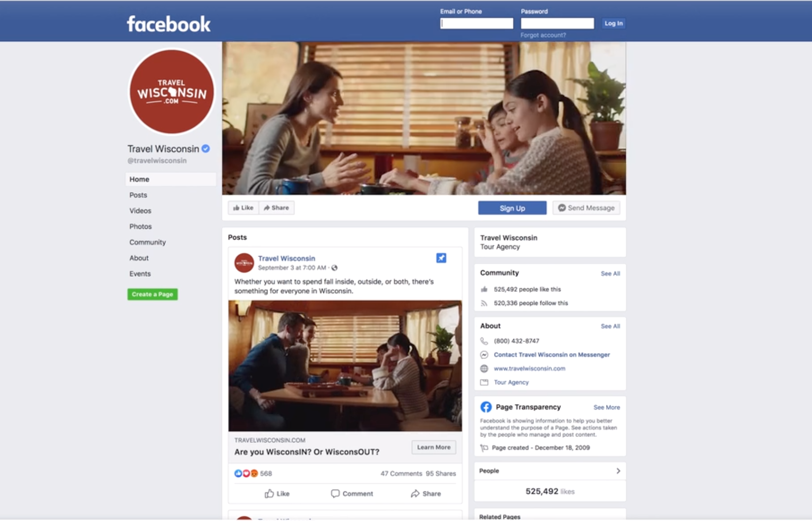
Task: Click the Log In button
Action: click(x=613, y=23)
